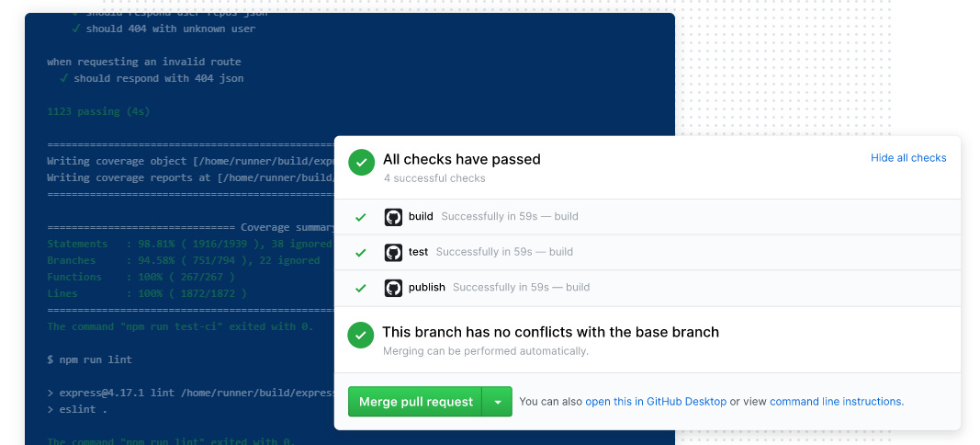Click 'All checks have passed' heading
The height and width of the screenshot is (445, 980).
point(462,159)
